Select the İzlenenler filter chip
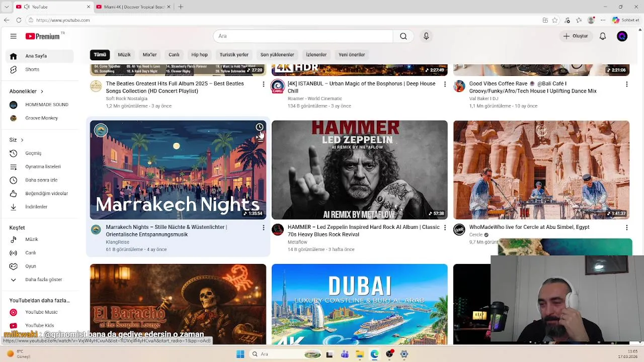Image resolution: width=644 pixels, height=362 pixels. (x=316, y=55)
